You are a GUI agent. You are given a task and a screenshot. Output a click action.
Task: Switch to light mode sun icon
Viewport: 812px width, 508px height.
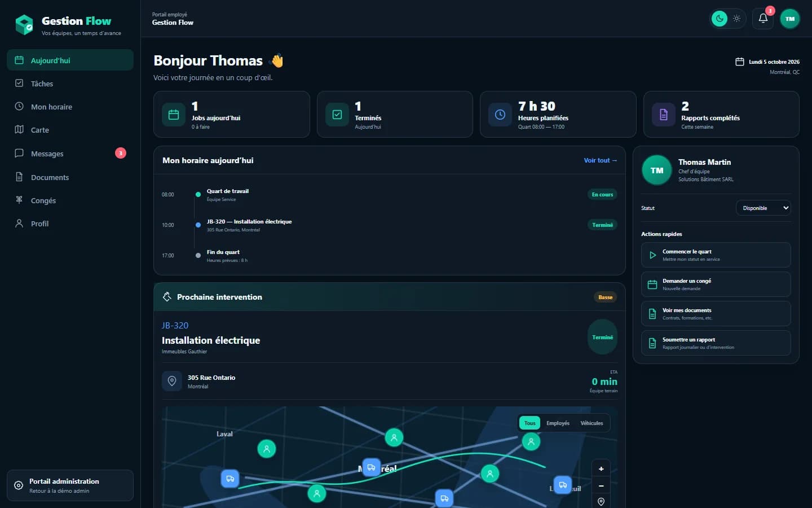(x=736, y=19)
